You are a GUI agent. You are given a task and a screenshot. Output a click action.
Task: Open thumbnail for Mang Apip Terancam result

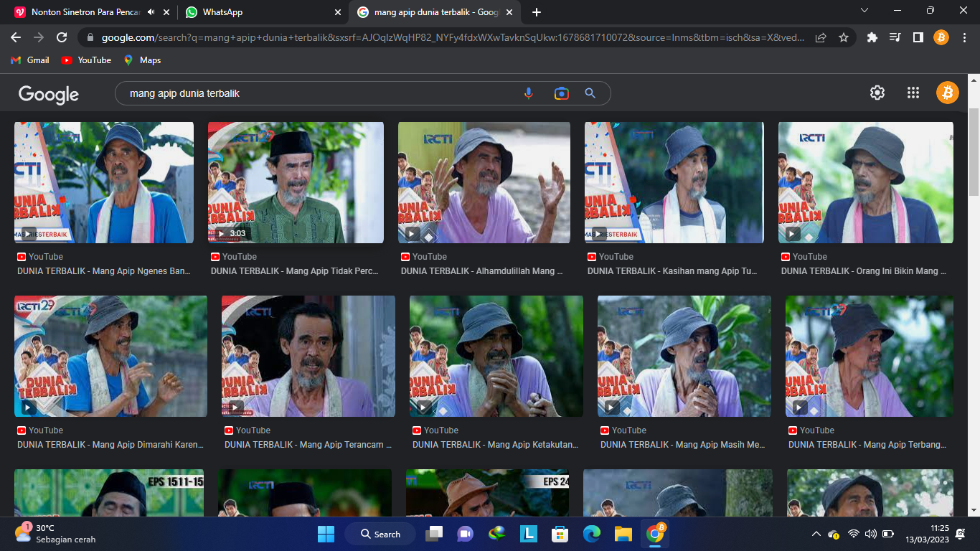[308, 356]
